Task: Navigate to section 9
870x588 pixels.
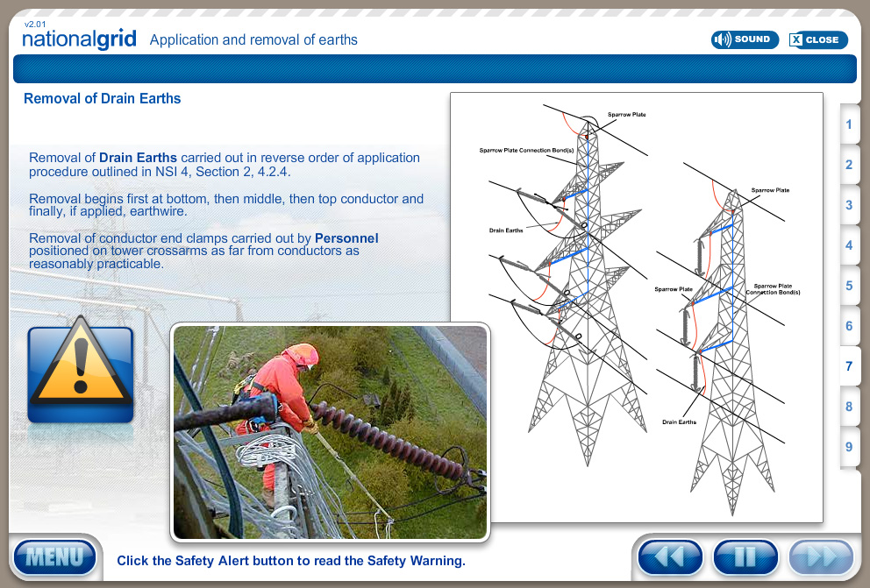Action: click(x=848, y=447)
